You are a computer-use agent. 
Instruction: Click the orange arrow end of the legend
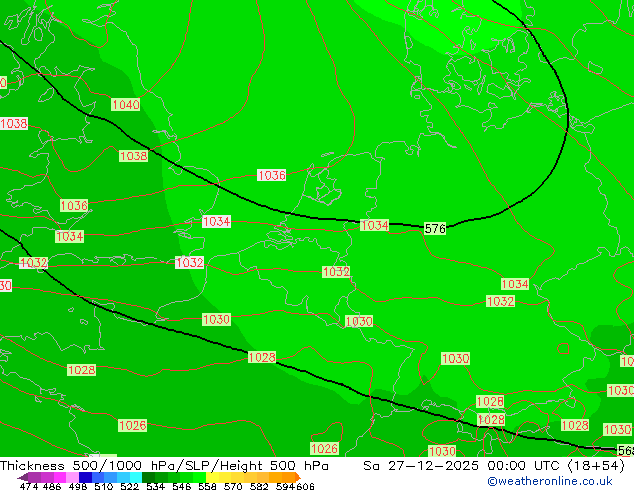pyautogui.click(x=298, y=477)
